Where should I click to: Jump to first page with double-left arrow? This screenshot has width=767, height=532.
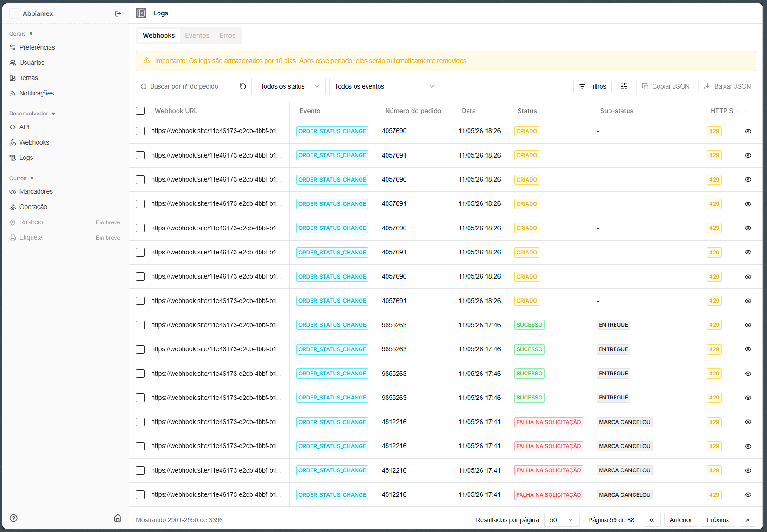pos(652,520)
